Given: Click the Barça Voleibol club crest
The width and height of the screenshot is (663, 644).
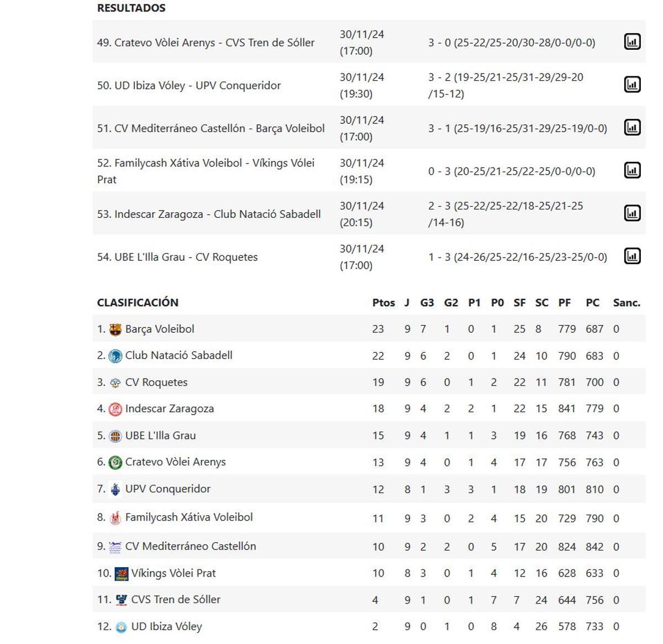Looking at the screenshot, I should click(114, 328).
